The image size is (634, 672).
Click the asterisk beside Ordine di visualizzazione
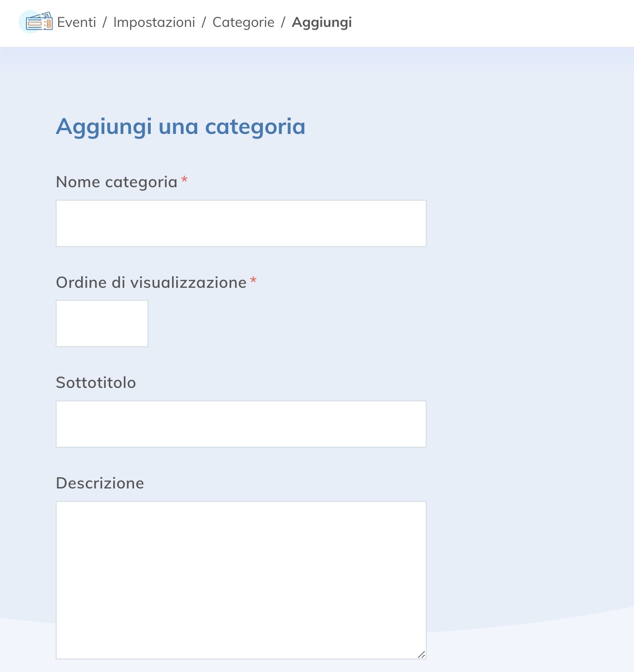253,281
